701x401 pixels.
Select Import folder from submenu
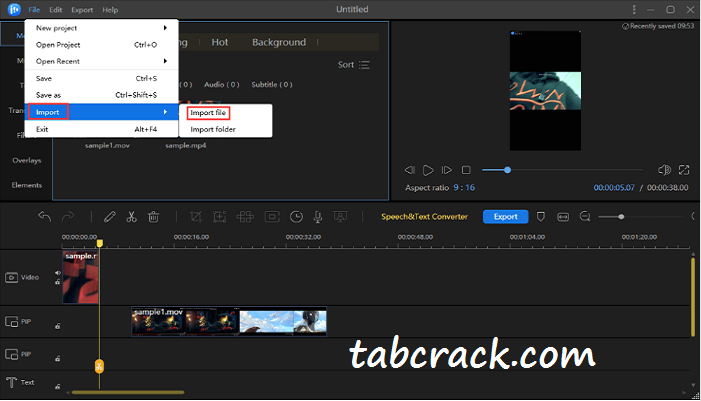[x=213, y=129]
